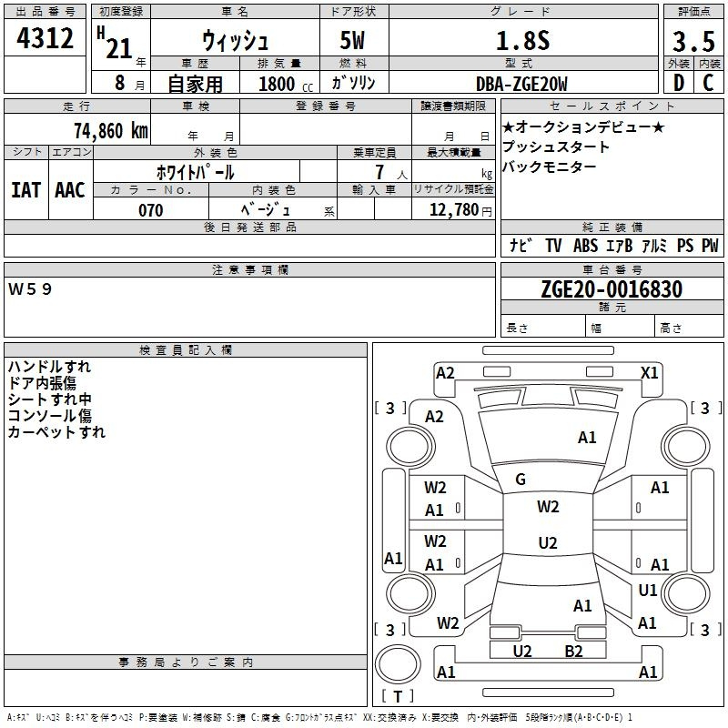This screenshot has width=728, height=728.
Task: Select the U1 marker on car diagram
Action: point(647,591)
